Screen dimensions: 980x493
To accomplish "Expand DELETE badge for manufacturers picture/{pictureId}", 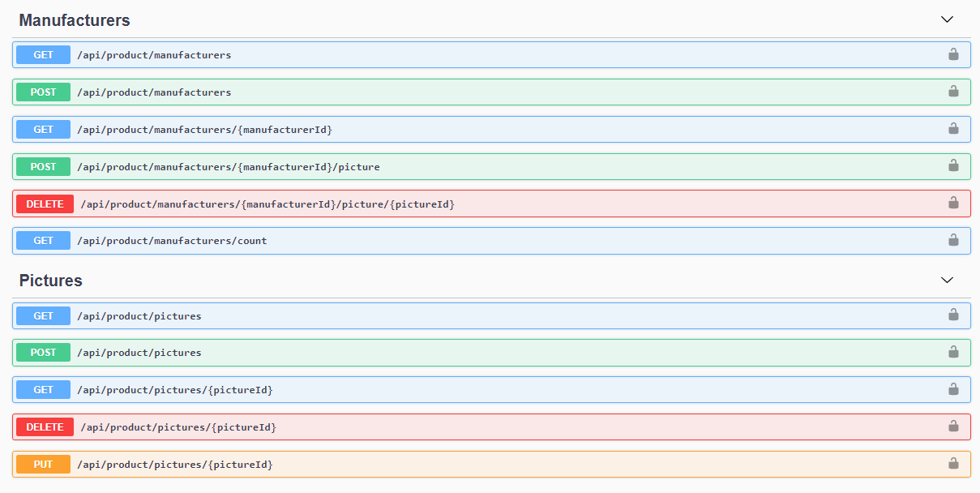I will (45, 204).
